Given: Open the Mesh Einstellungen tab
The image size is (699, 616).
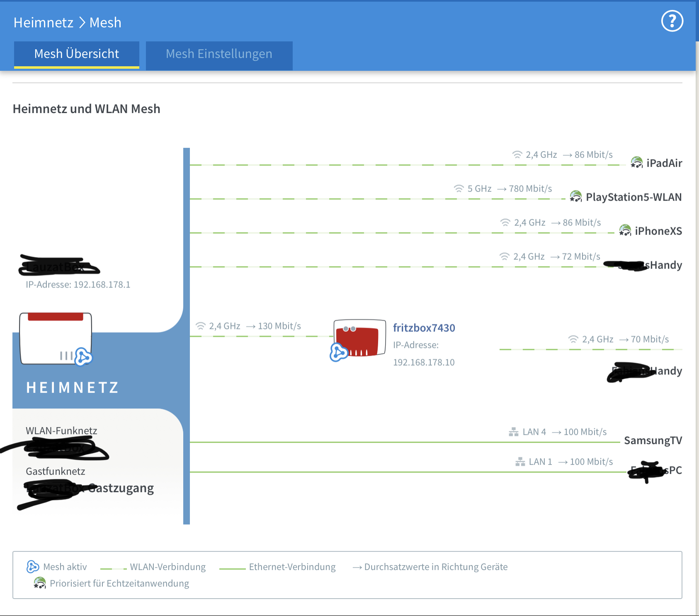Looking at the screenshot, I should 219,56.
